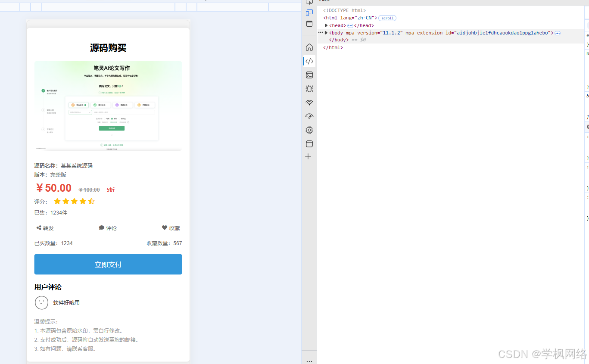Toggle device emulation icon in DevTools
Viewport: 589px width, 364px height.
309,12
